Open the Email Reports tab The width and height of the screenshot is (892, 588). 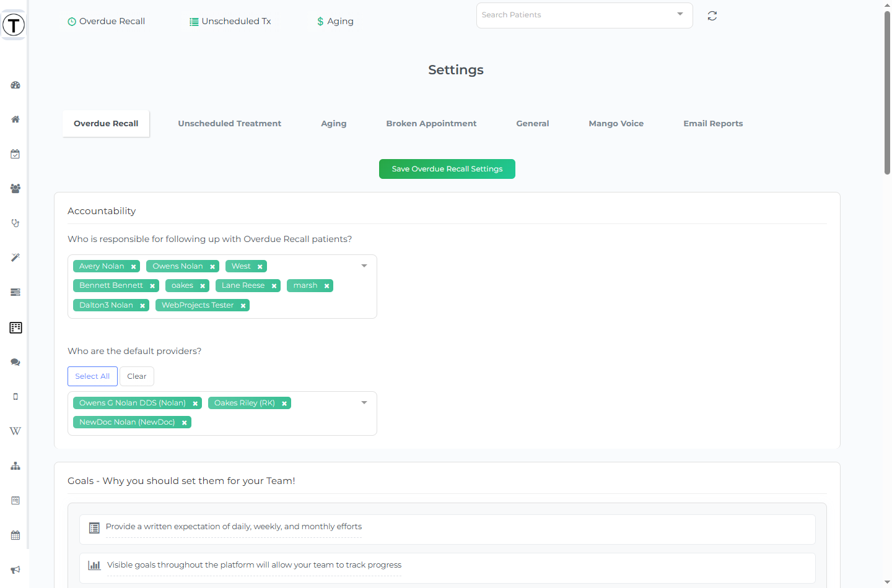(x=713, y=124)
